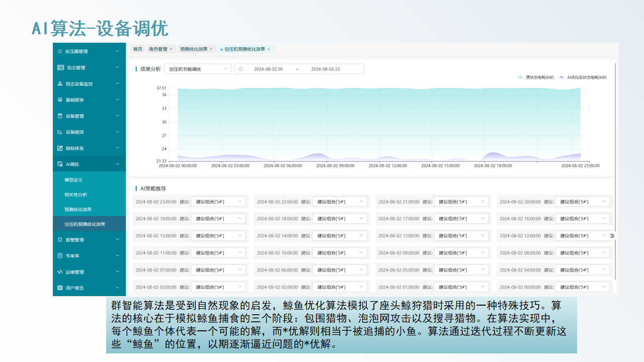Open 模型定义 submenu item
Image resolution: width=644 pixels, height=362 pixels.
[89, 179]
